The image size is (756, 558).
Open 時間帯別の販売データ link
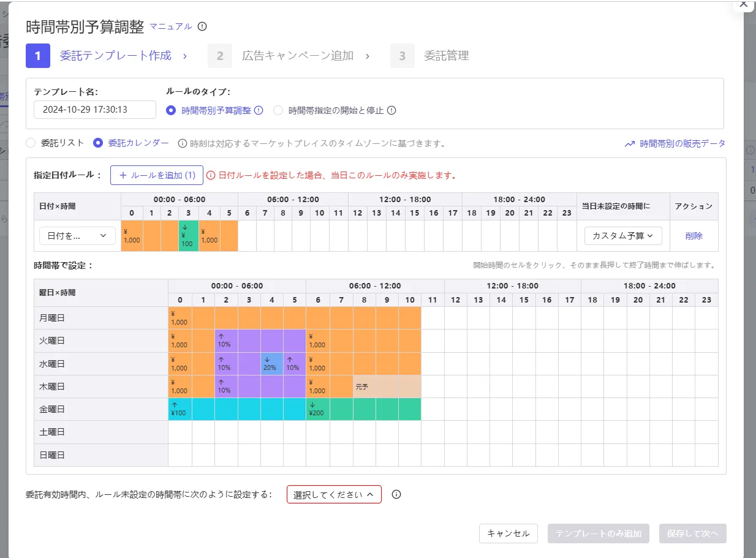[x=682, y=144]
